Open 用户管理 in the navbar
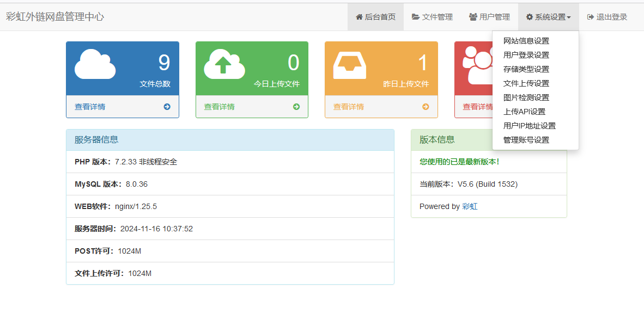 point(489,17)
